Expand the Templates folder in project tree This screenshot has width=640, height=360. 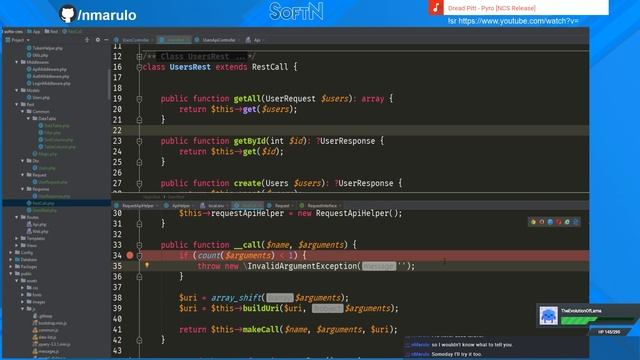point(17,238)
